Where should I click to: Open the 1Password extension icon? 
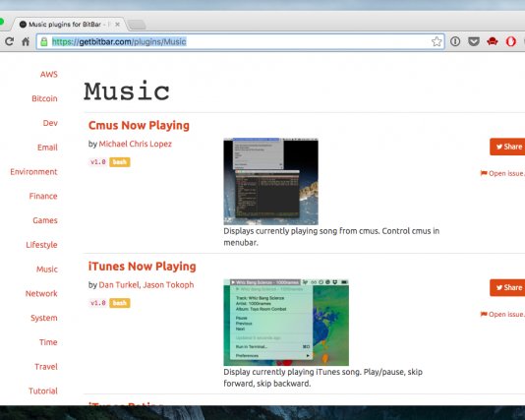click(455, 41)
